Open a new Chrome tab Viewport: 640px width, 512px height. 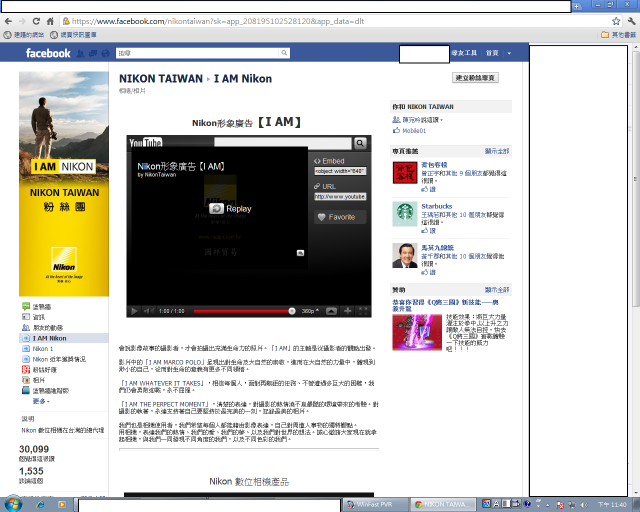pos(576,6)
